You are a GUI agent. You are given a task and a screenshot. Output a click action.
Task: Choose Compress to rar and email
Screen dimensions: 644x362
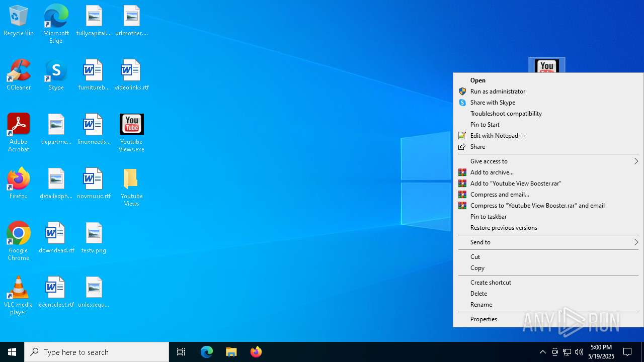point(548,206)
